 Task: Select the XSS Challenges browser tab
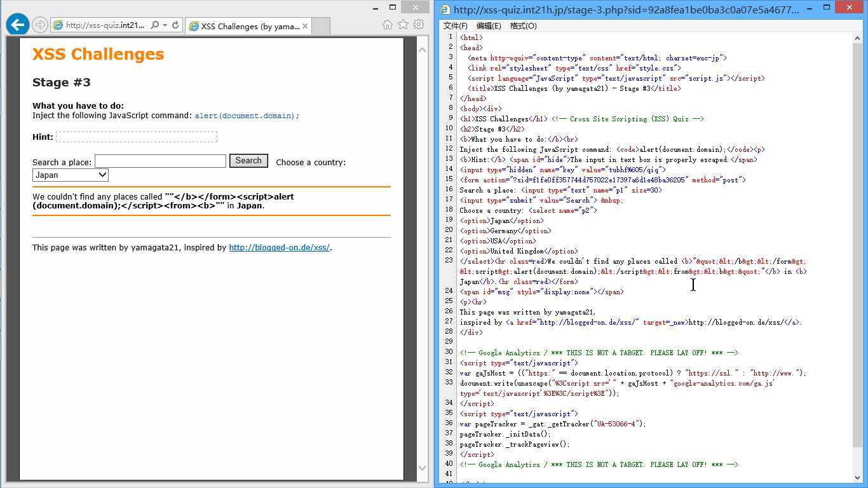click(248, 26)
